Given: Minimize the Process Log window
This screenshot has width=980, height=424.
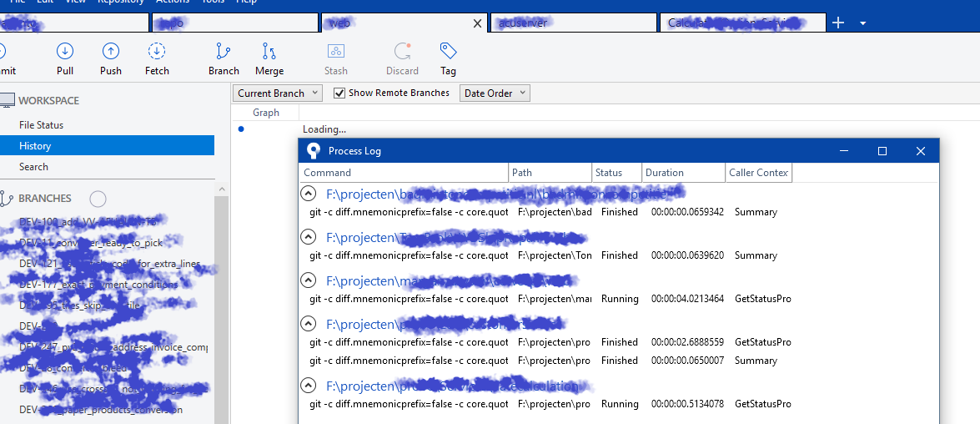Looking at the screenshot, I should click(844, 151).
